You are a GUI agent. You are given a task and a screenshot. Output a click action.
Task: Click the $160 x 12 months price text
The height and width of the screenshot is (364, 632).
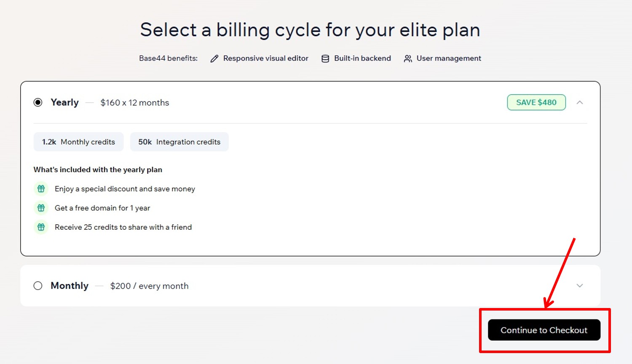pos(134,103)
